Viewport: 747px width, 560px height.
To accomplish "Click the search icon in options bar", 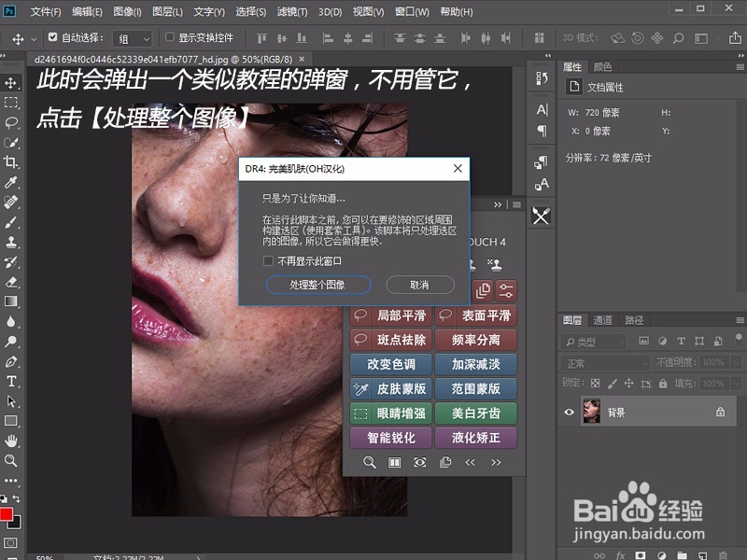I will pos(678,37).
